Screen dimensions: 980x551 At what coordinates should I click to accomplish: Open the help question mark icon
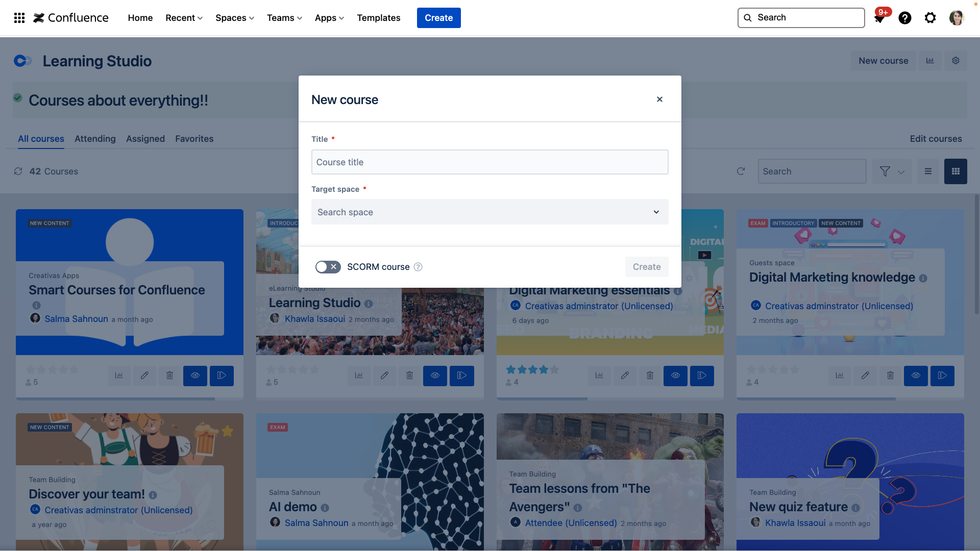[905, 18]
